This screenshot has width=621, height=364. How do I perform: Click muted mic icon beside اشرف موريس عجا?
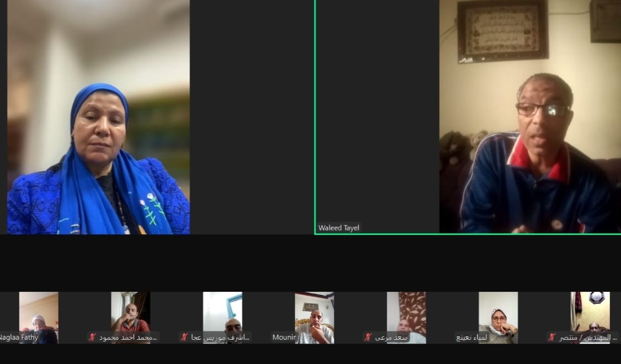(184, 337)
